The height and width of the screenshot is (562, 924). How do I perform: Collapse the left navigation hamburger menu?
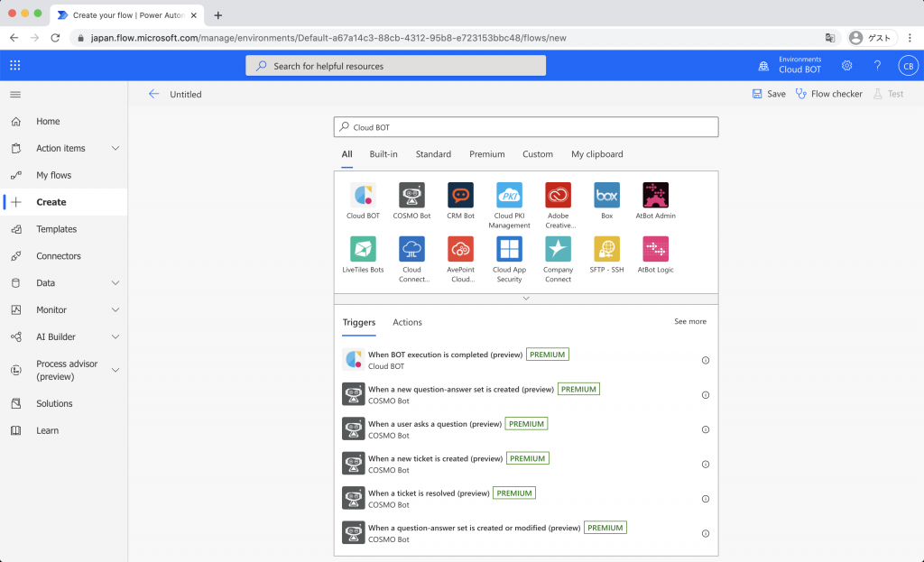click(16, 94)
